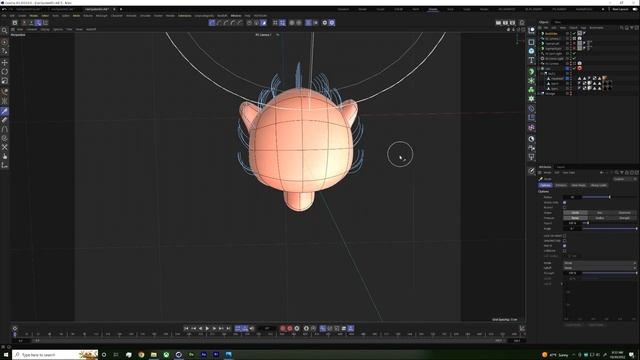The width and height of the screenshot is (640, 360).
Task: Click the red hair material tag on Hair object
Action: click(x=580, y=69)
